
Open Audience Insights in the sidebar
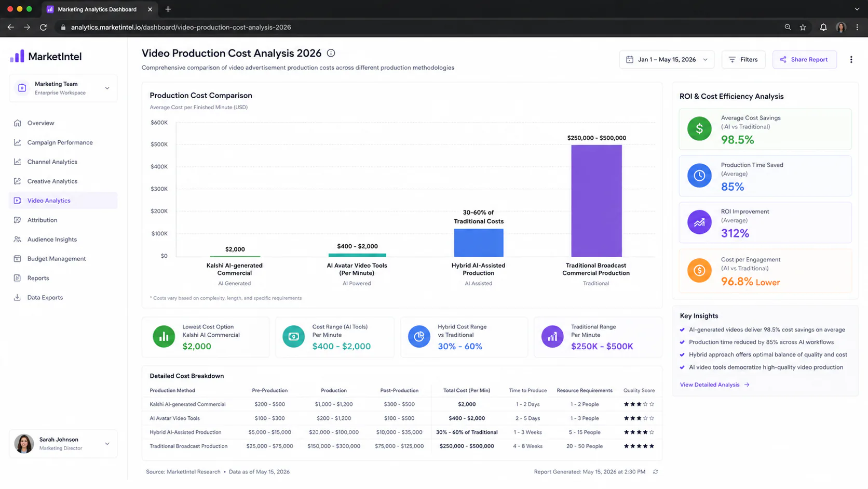[63, 240]
